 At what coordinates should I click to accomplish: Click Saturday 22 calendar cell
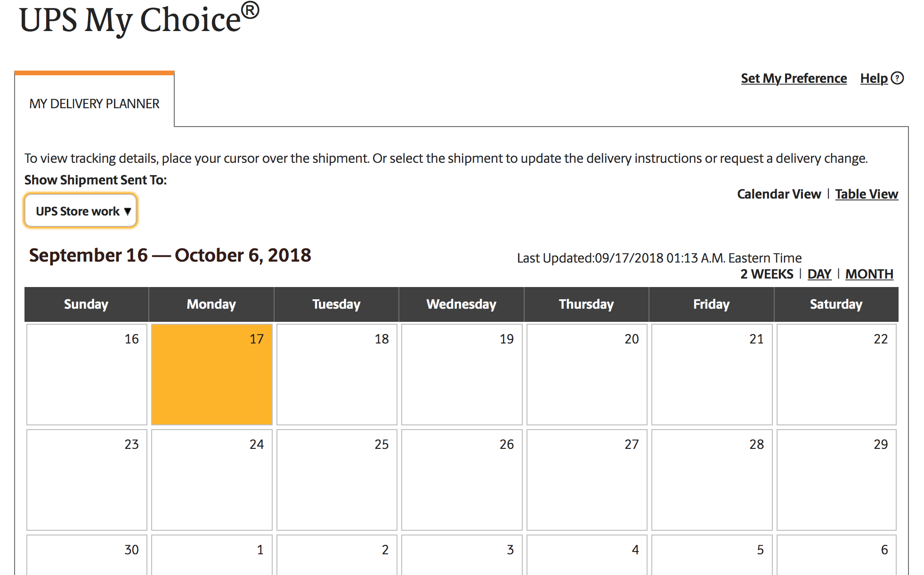pos(836,375)
